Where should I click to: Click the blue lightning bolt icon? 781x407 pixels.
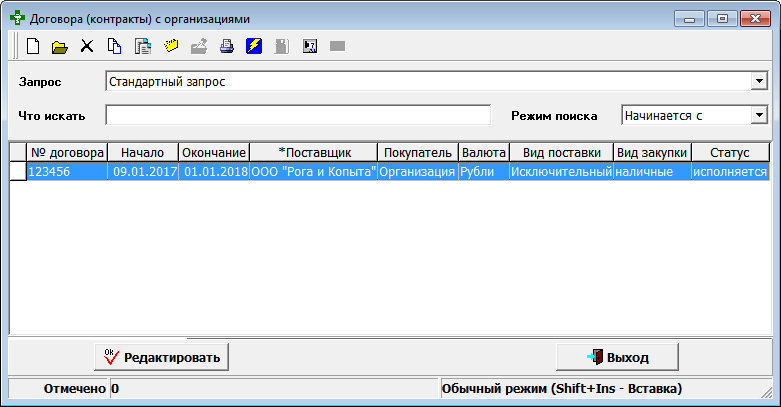[x=254, y=46]
